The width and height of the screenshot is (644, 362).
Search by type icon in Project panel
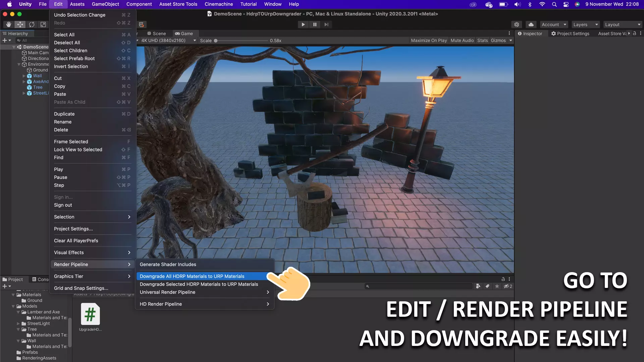point(478,286)
